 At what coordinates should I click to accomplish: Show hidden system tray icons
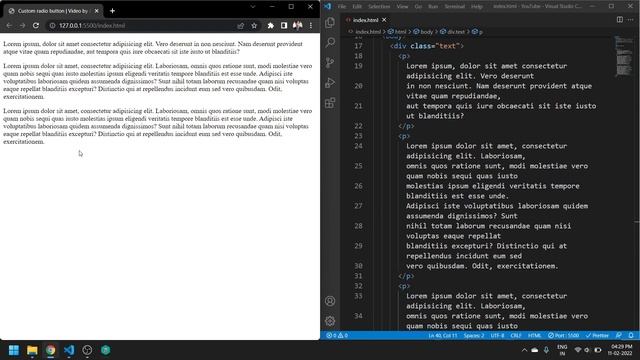524,350
